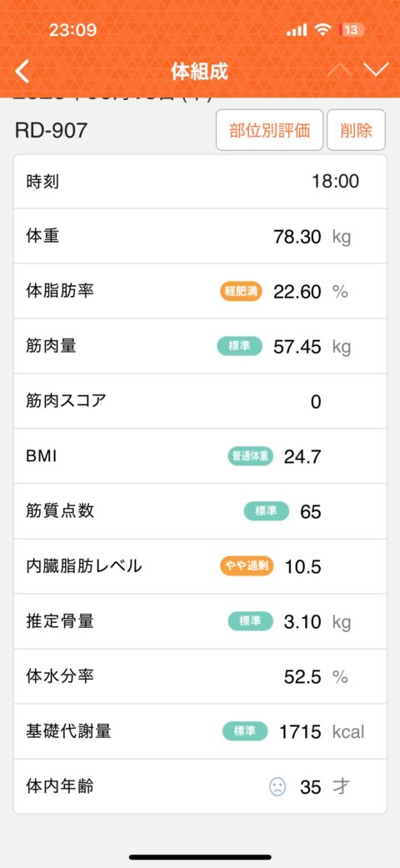Go to previous record with up chevron
This screenshot has width=400, height=868.
tap(340, 70)
